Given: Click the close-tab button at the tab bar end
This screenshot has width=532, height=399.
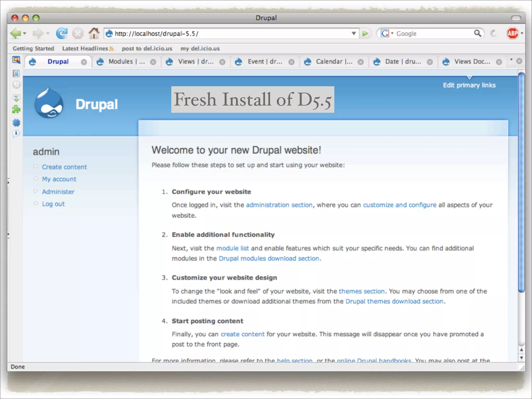Looking at the screenshot, I should pos(519,61).
